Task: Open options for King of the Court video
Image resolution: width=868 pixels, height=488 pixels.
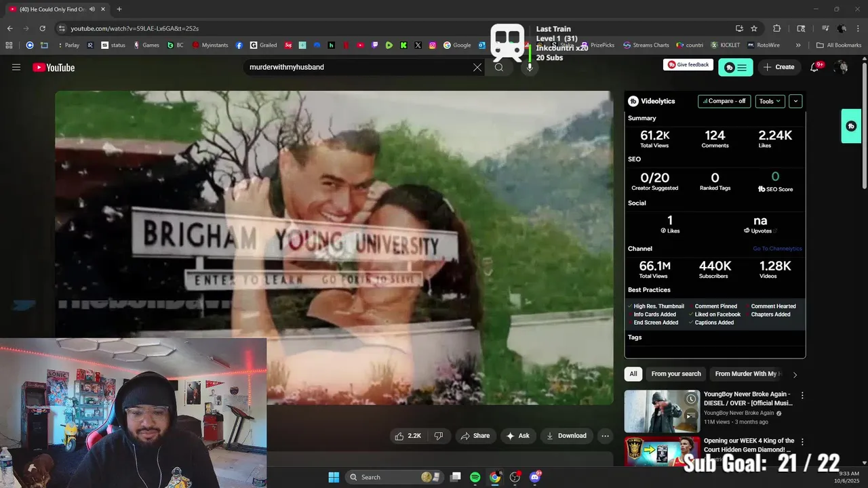Action: click(x=802, y=442)
